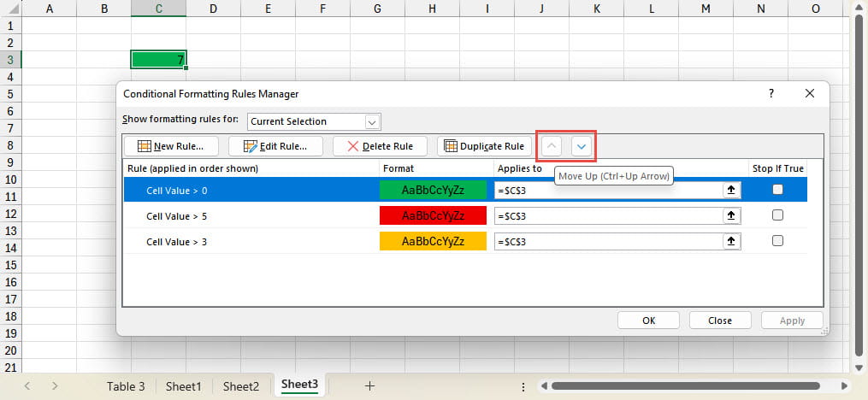Click the question mark Help icon

[771, 93]
